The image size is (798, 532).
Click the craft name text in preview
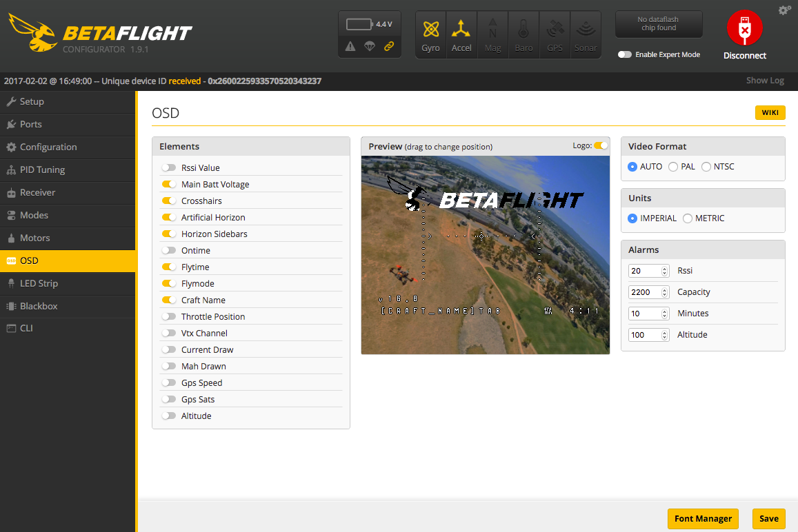coord(441,311)
